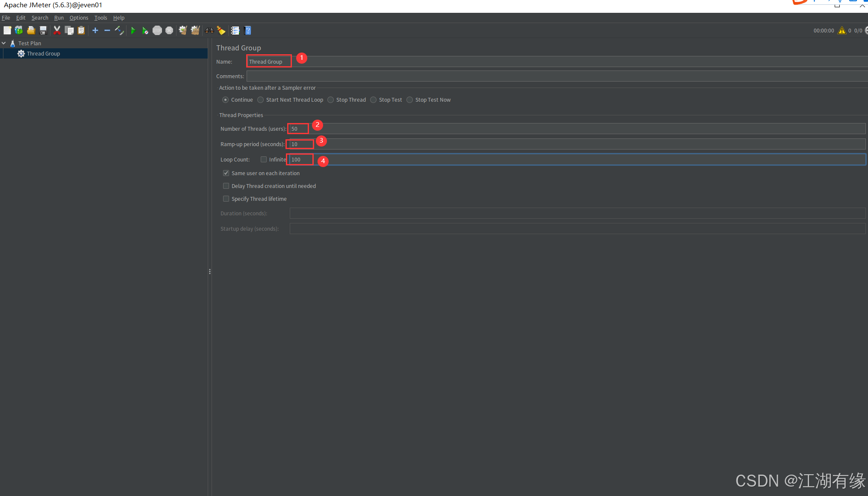Screen dimensions: 868x496
Task: Select Thread Group in the tree
Action: tap(43, 54)
